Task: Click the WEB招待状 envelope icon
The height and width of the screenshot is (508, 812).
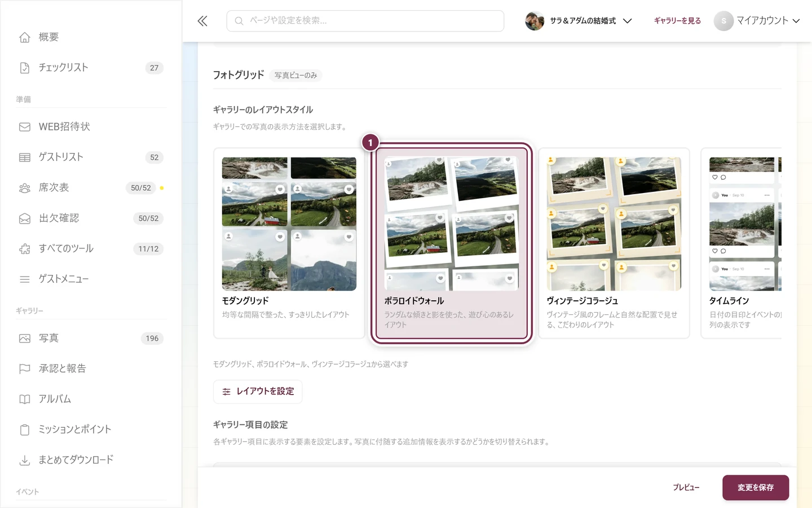Action: coord(25,127)
